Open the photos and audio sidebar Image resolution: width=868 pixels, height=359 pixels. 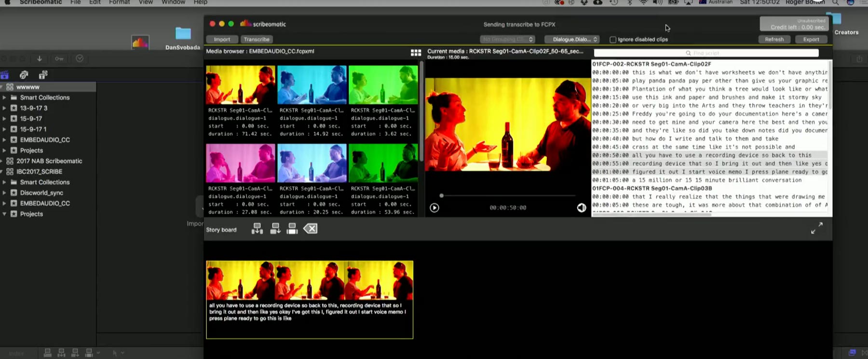[x=24, y=75]
